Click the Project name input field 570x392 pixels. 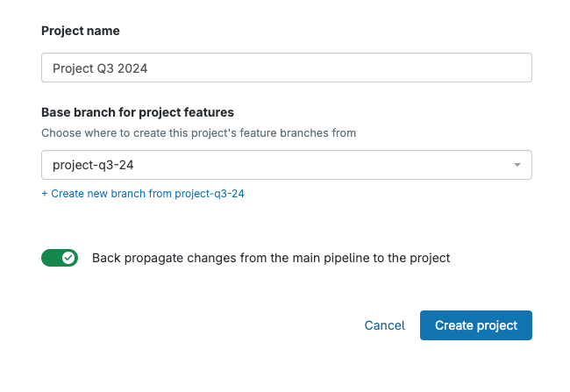coord(286,68)
